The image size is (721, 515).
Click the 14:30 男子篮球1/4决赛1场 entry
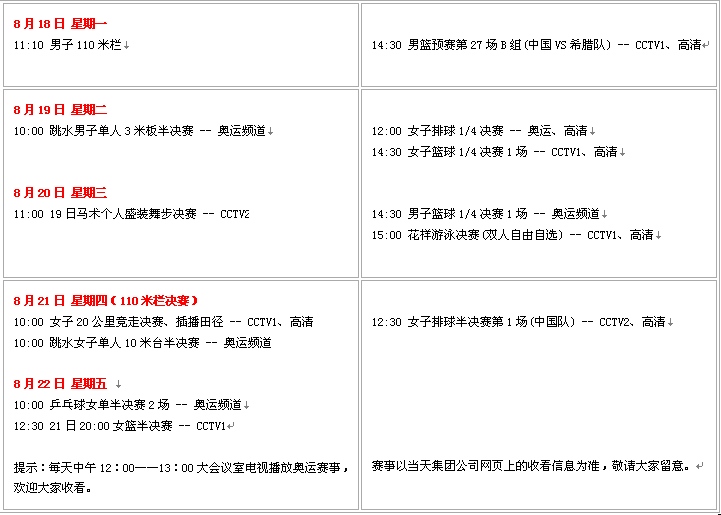coord(490,214)
